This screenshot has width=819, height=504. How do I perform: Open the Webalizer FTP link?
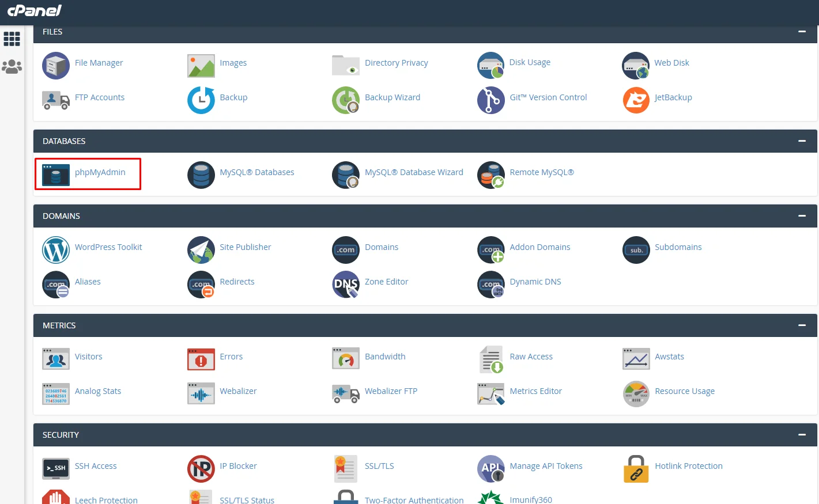(391, 391)
